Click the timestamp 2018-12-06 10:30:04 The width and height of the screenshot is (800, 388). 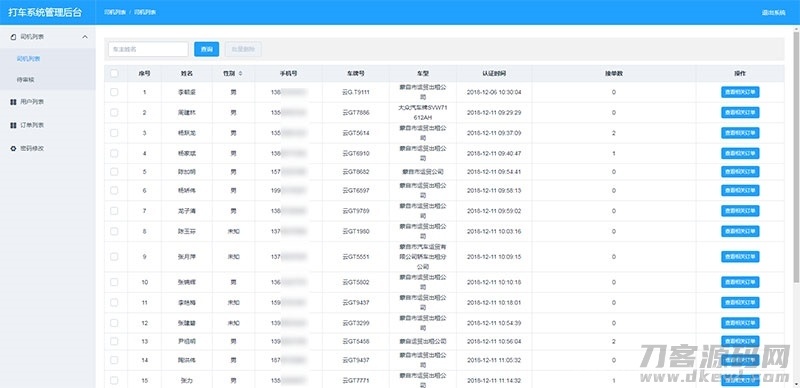(x=494, y=92)
